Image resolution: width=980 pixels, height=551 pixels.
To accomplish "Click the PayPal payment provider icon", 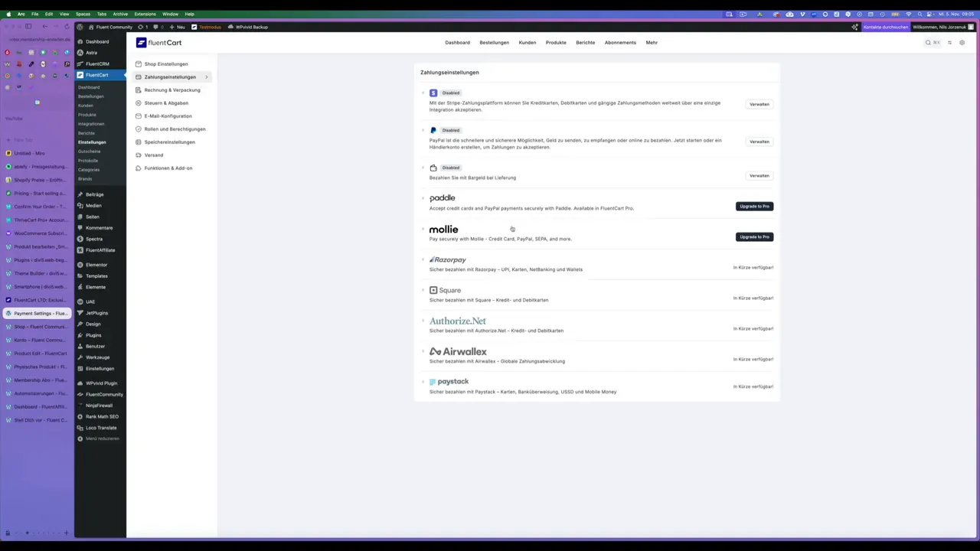I will click(433, 130).
